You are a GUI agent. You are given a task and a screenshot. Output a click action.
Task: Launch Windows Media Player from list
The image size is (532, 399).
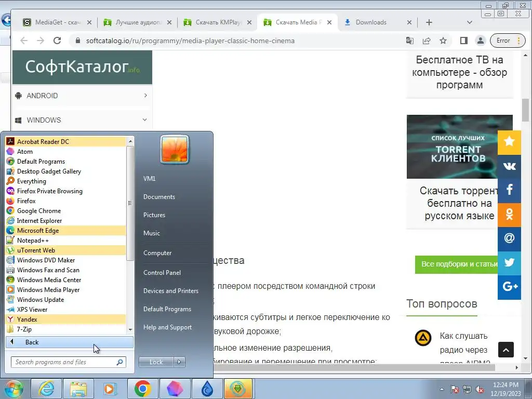(x=66, y=289)
